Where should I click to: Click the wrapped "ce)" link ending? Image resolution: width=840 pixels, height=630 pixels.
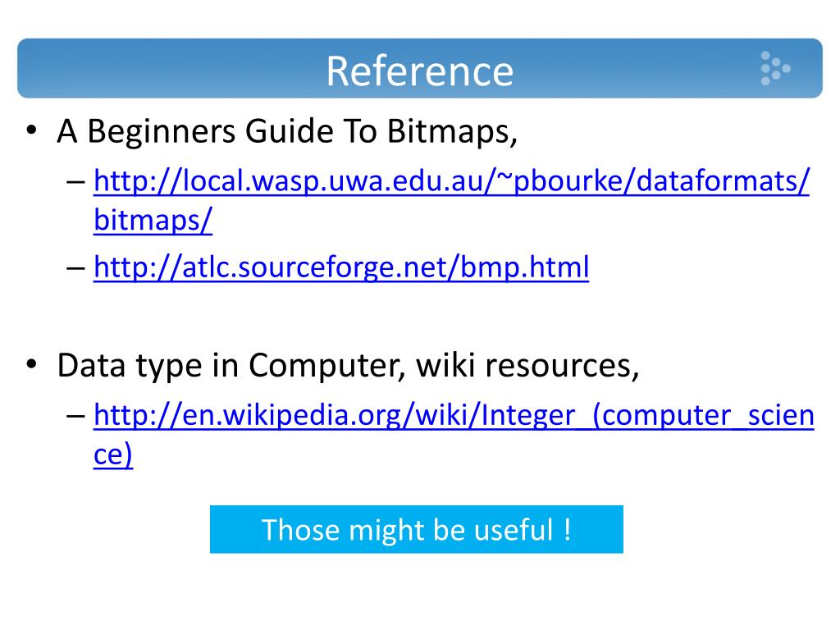(x=113, y=454)
